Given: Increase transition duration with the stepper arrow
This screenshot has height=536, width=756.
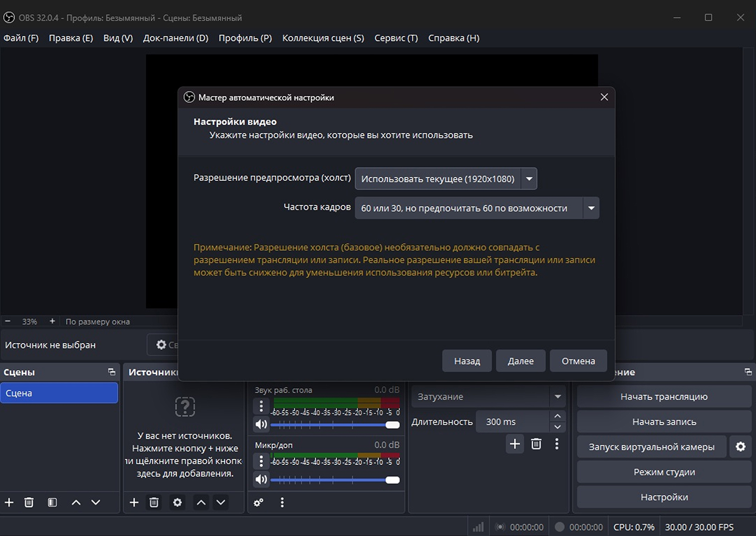Looking at the screenshot, I should 557,417.
